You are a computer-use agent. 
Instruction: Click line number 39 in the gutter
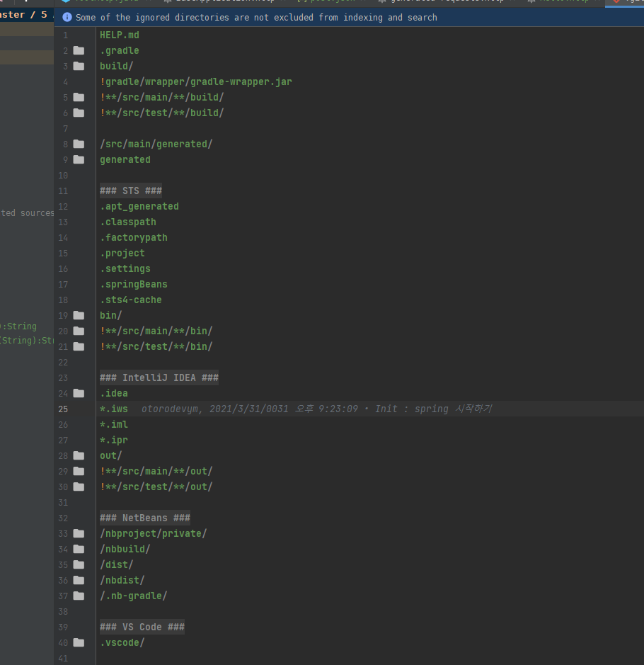63,627
